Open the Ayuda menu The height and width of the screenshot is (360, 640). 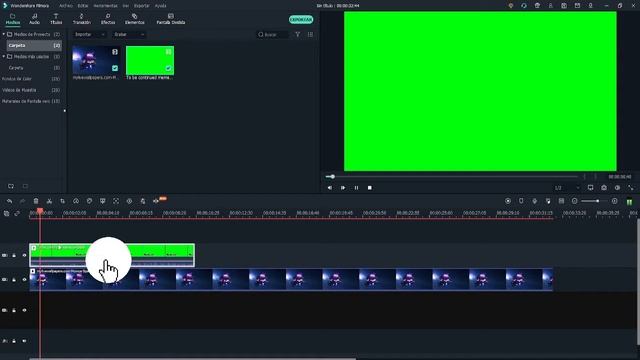160,6
